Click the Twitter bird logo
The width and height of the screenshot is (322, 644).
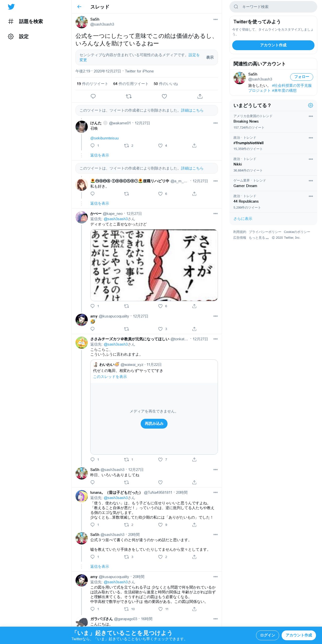pos(11,7)
